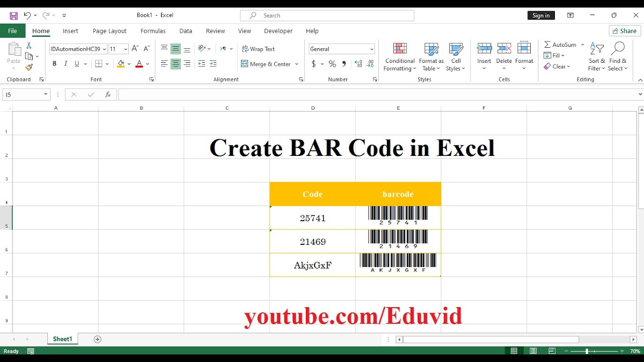Viewport: 644px width, 362px height.
Task: Click the Borders icon
Action: (x=99, y=64)
